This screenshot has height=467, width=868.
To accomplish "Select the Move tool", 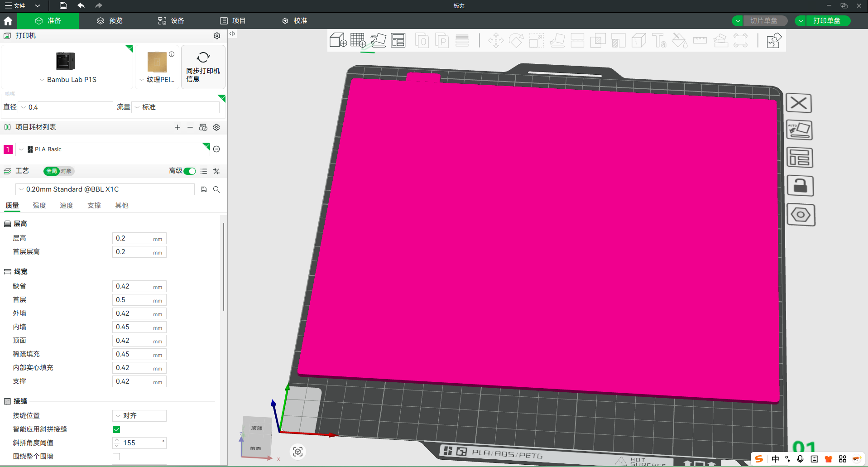I will pyautogui.click(x=496, y=40).
